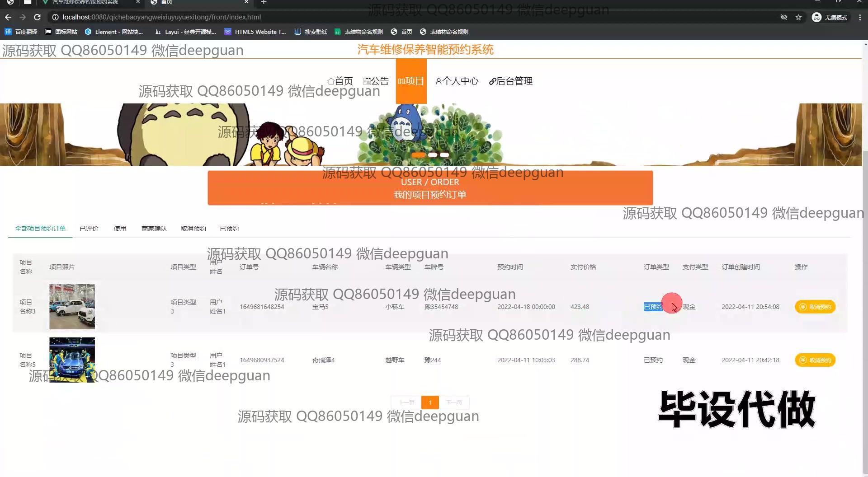Open 个人中心 in the navigation

click(457, 81)
